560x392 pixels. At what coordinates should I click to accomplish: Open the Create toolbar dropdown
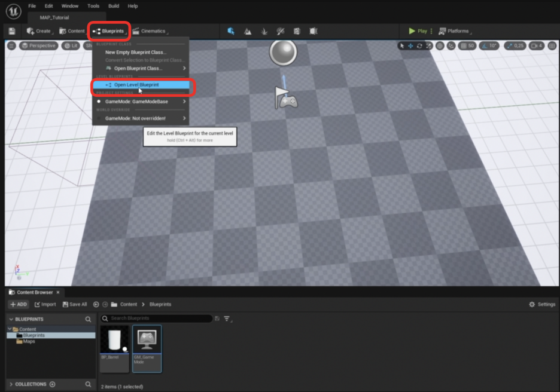click(39, 32)
